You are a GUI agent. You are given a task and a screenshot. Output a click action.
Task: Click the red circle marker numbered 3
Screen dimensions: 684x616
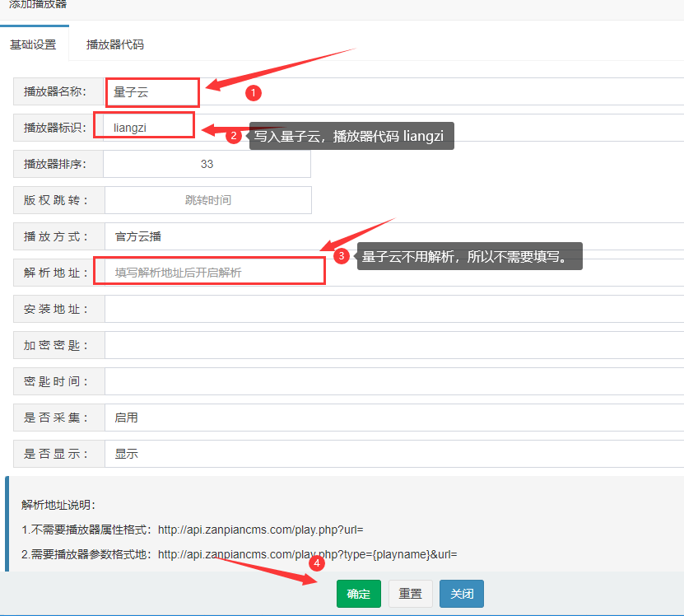click(x=342, y=257)
